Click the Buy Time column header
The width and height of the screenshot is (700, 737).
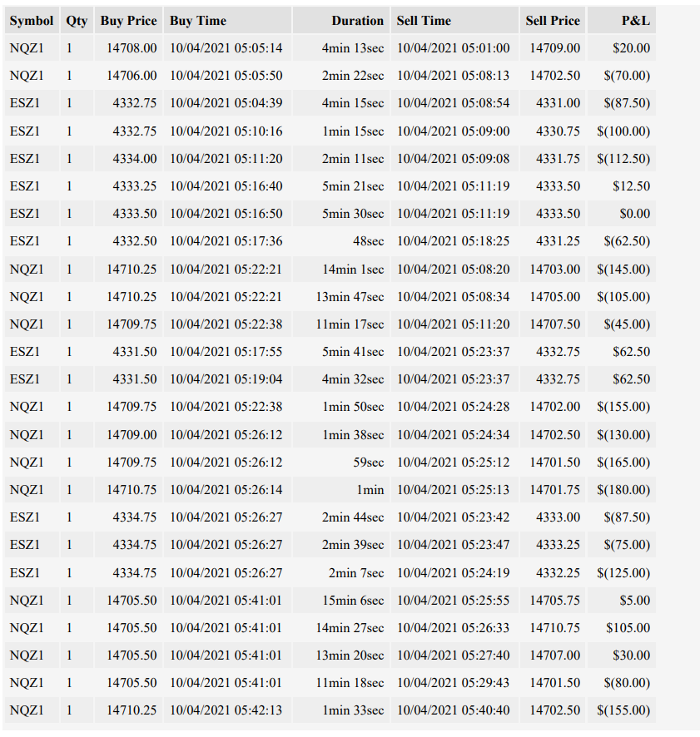228,21
